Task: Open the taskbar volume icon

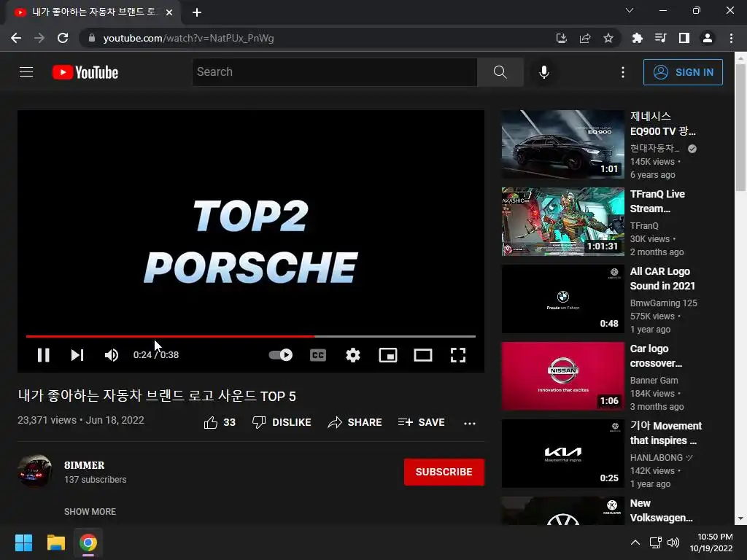Action: click(x=673, y=542)
